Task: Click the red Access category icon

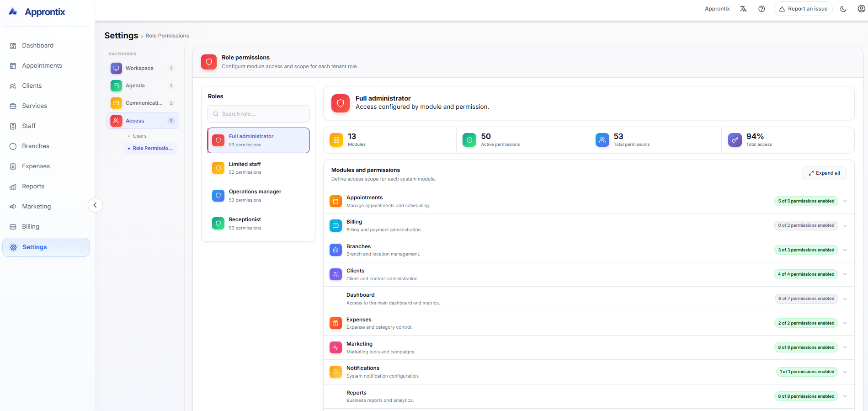Action: (116, 121)
